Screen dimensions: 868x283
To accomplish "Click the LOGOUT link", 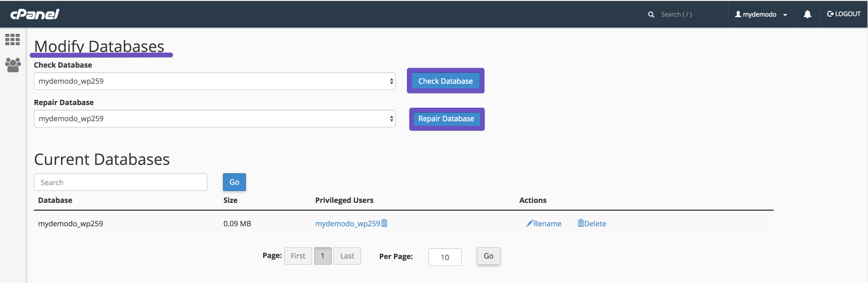I will (844, 14).
